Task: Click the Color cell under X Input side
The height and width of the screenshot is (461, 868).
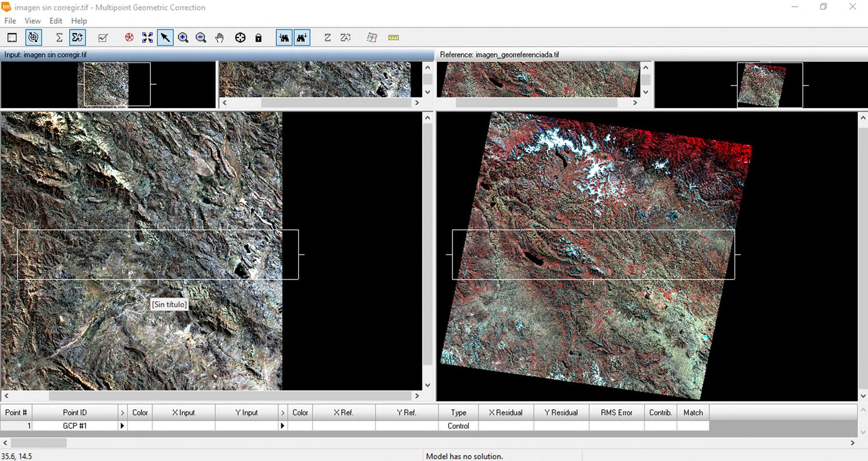Action: pos(140,426)
